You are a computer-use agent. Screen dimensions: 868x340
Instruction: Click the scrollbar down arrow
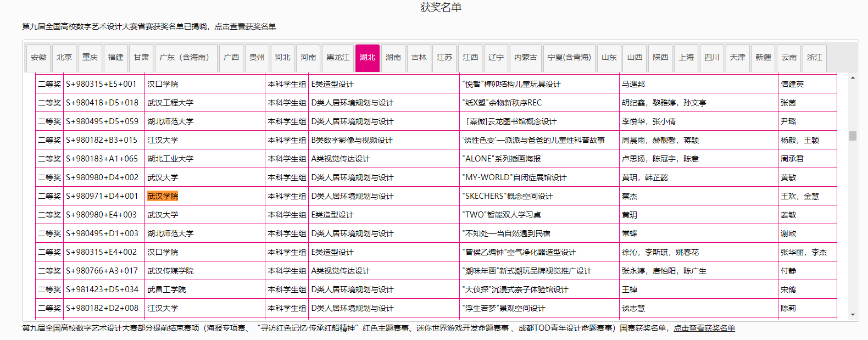pos(853,315)
